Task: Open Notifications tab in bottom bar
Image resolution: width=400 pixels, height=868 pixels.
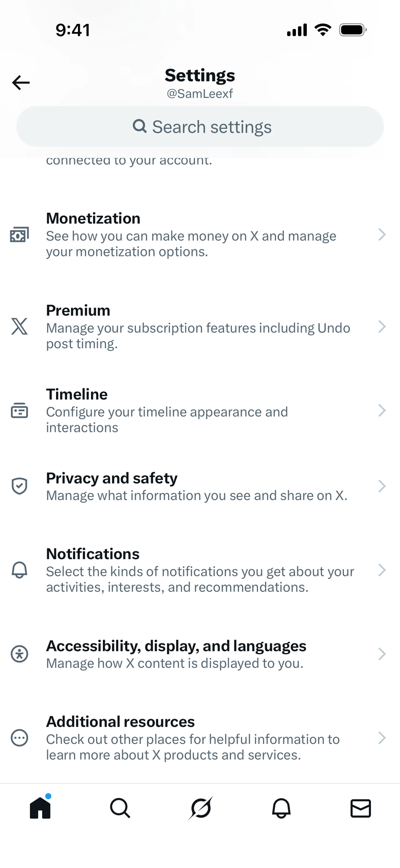Action: 281,808
